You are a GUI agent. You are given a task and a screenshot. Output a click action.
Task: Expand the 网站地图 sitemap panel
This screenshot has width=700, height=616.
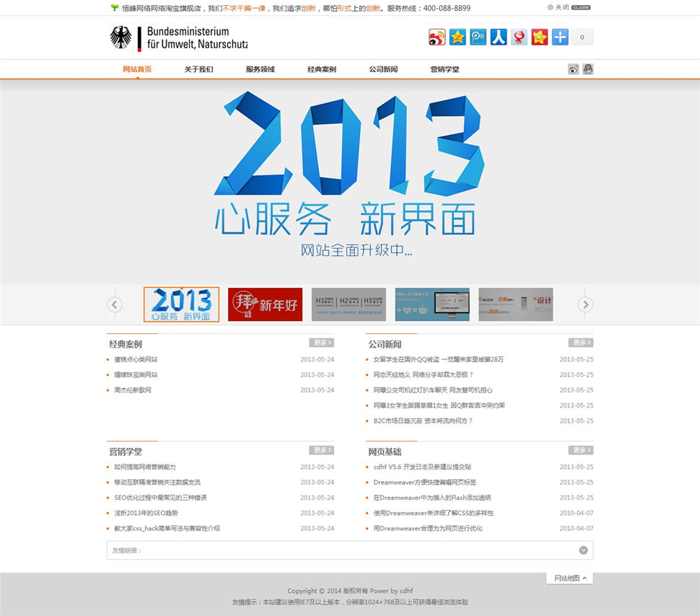(x=569, y=578)
